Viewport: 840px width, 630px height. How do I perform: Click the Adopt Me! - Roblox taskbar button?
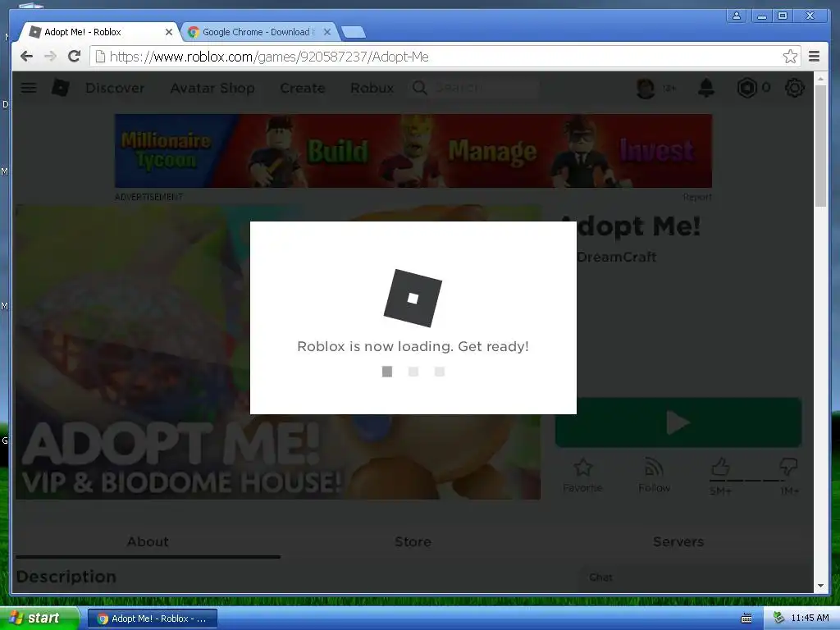(153, 619)
